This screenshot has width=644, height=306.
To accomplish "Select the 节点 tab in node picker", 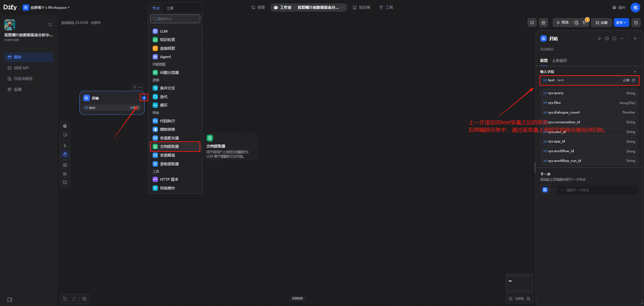I will pos(156,8).
